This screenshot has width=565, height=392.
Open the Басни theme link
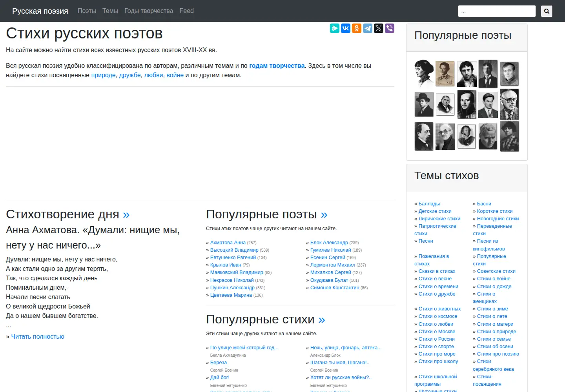(484, 204)
